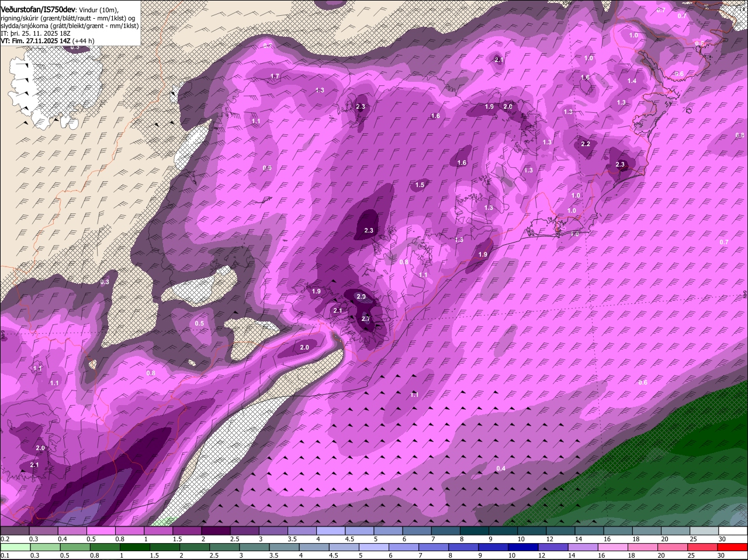Select the deep blue 10 swatch in the green-to-red legend
748x560 pixels.
(524, 547)
